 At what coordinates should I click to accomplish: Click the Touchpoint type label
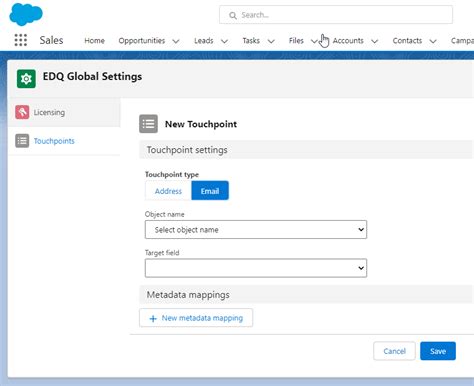pyautogui.click(x=172, y=174)
